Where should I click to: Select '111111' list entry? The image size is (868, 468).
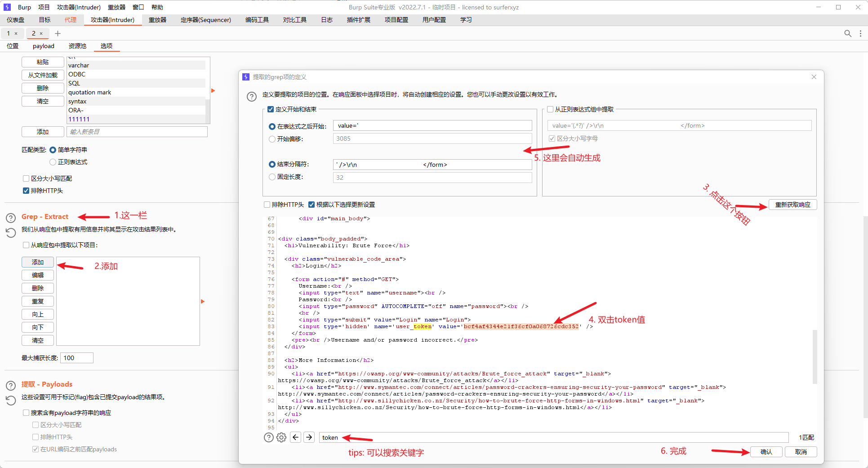[x=136, y=119]
